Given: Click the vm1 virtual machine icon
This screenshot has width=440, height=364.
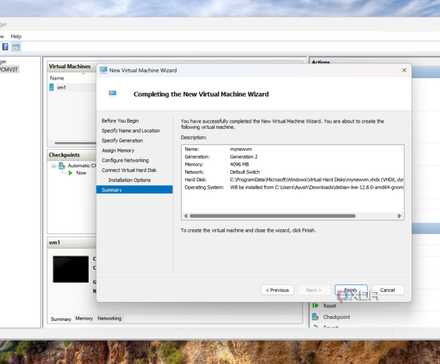Looking at the screenshot, I should [x=52, y=87].
